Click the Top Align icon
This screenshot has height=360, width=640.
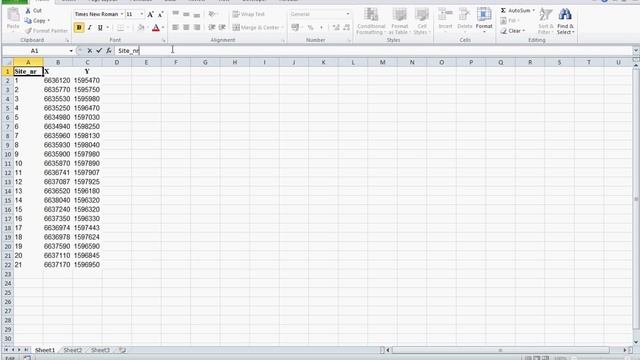[x=176, y=14]
